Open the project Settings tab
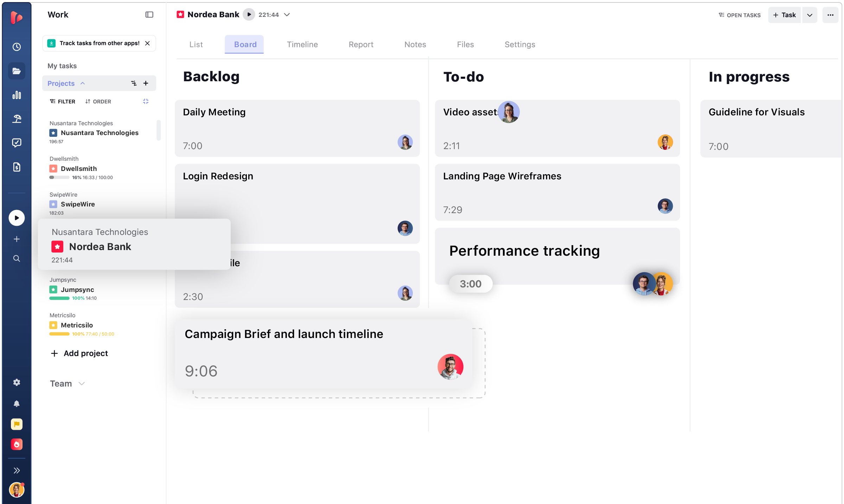The width and height of the screenshot is (844, 504). tap(520, 44)
